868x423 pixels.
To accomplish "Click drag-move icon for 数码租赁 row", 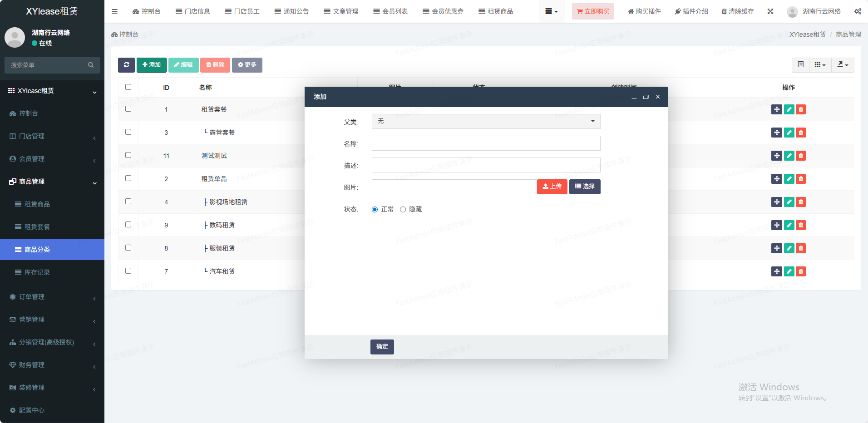I will (x=776, y=225).
